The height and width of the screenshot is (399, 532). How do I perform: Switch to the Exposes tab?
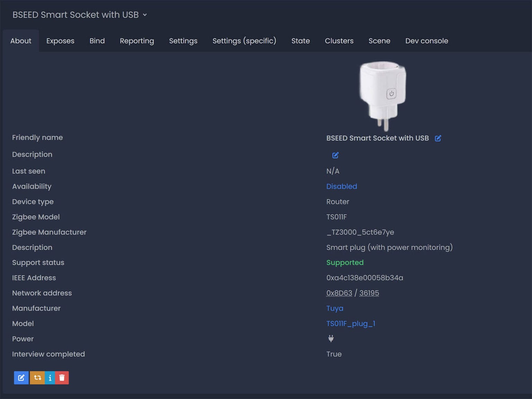(60, 41)
